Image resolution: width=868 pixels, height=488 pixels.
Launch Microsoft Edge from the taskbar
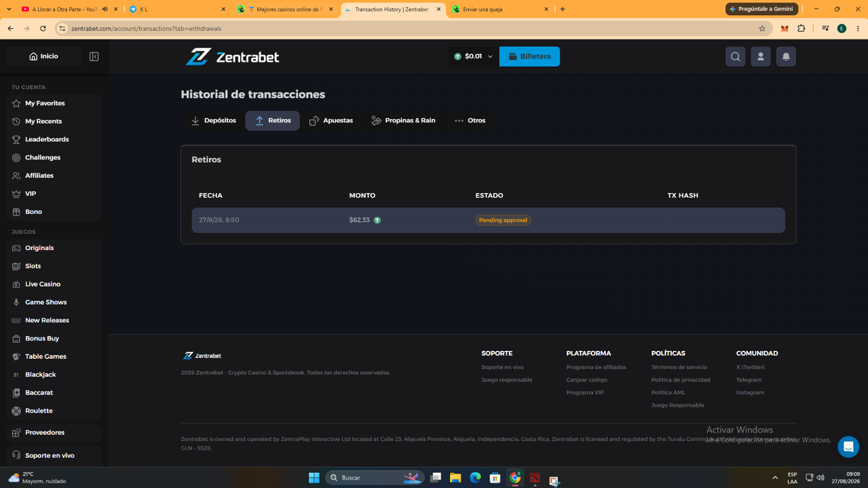click(x=475, y=478)
